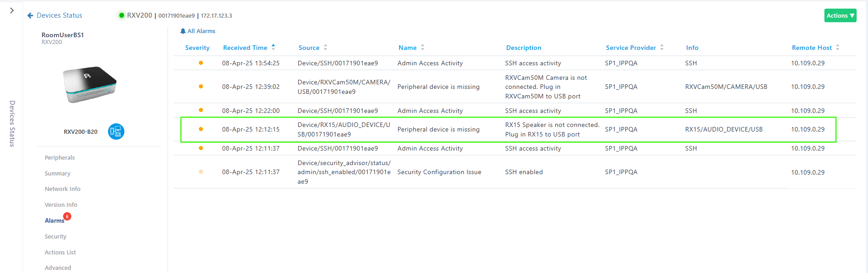Viewport: 868px width, 273px height.
Task: Select 'SSH enabled' description cell
Action: tap(524, 172)
